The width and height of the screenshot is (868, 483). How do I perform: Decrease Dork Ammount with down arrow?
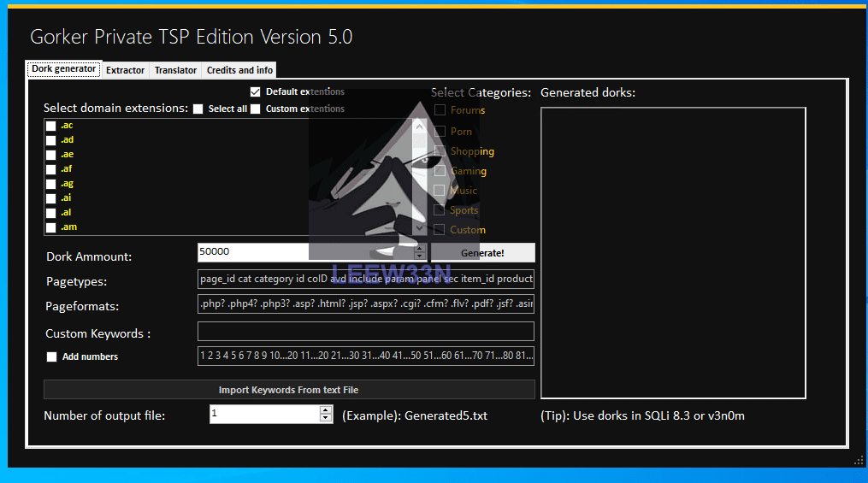click(x=419, y=256)
